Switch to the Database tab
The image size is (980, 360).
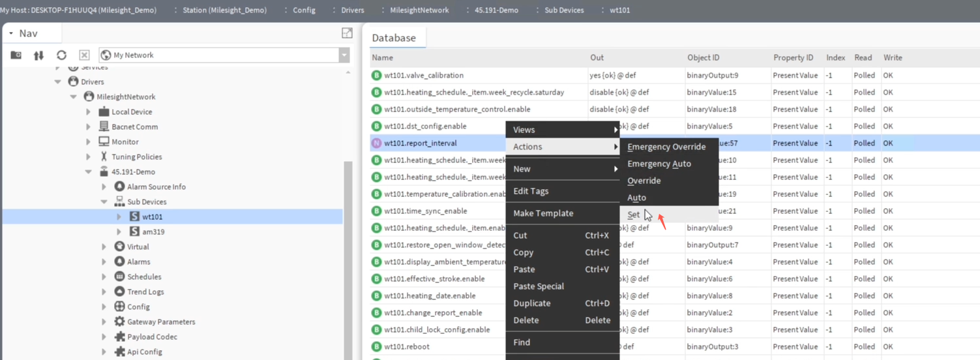pyautogui.click(x=394, y=38)
